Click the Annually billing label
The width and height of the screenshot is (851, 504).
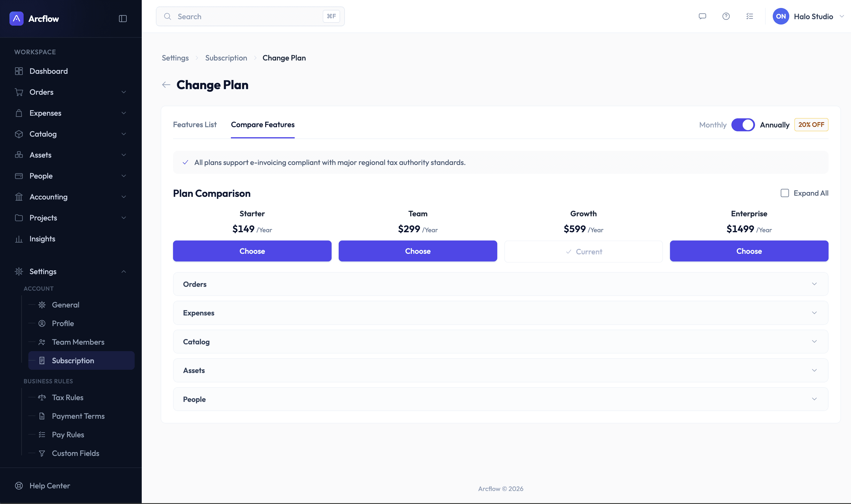(775, 125)
